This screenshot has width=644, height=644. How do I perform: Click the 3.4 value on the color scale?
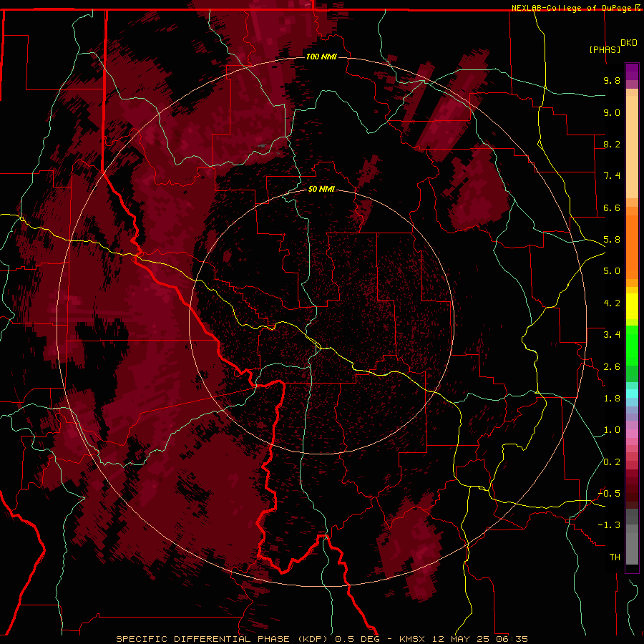(612, 335)
